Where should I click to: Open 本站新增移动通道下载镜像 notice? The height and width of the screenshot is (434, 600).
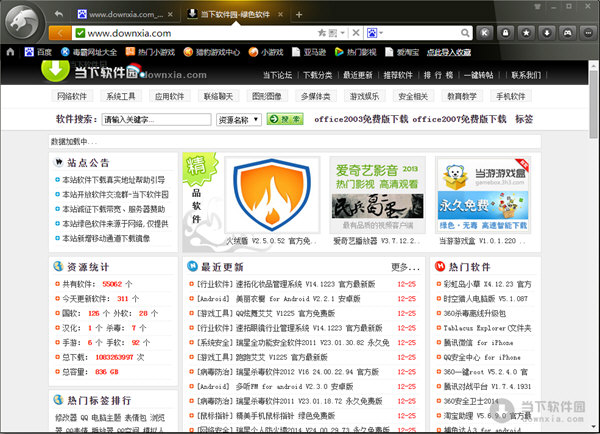pyautogui.click(x=106, y=238)
